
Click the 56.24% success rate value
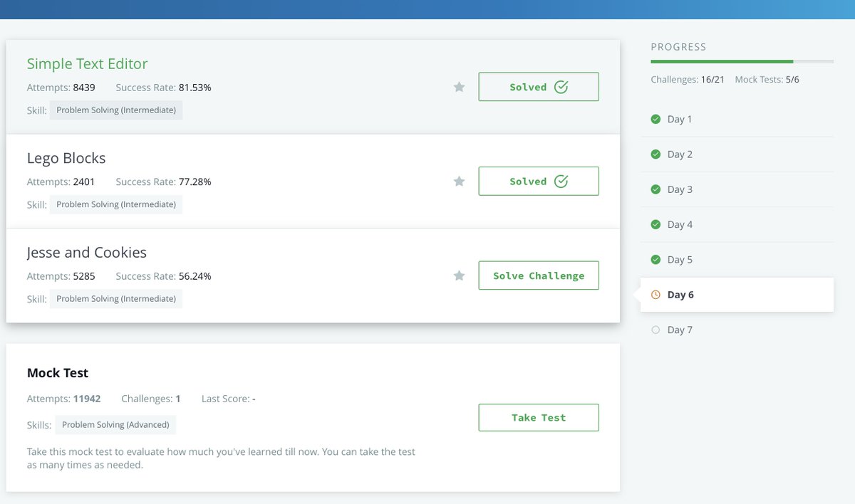[x=195, y=276]
